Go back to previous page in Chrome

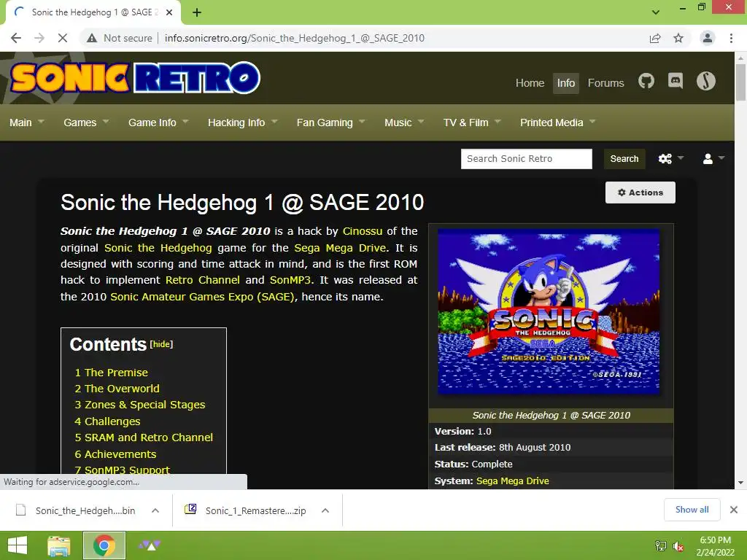pyautogui.click(x=16, y=38)
